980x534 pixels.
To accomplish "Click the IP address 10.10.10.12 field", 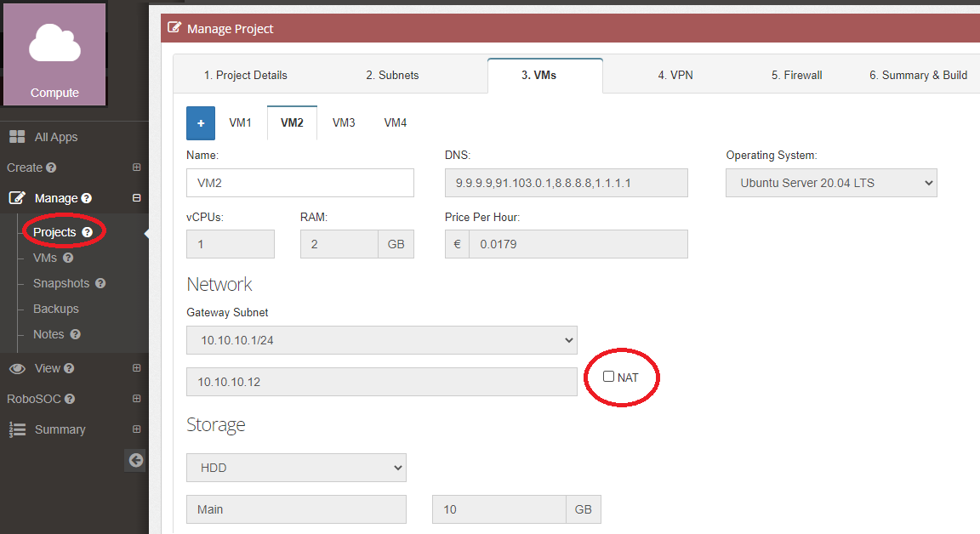I will coord(382,382).
